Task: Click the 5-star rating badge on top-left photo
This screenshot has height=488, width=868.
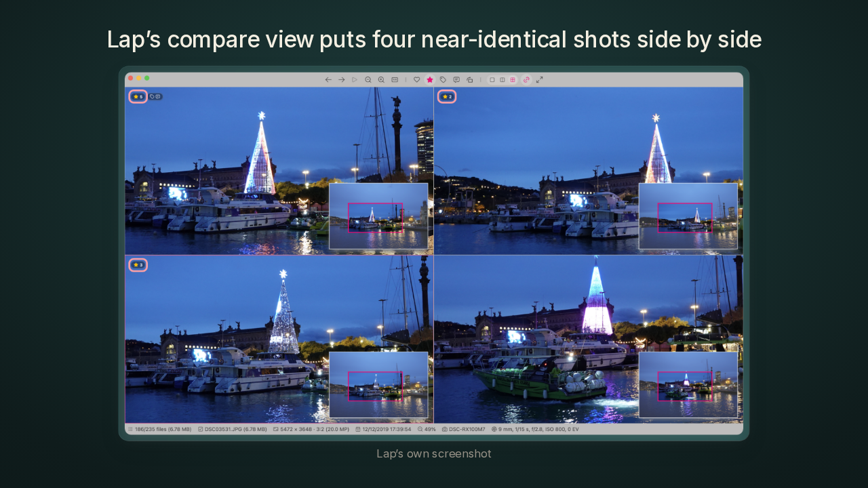Action: [138, 96]
